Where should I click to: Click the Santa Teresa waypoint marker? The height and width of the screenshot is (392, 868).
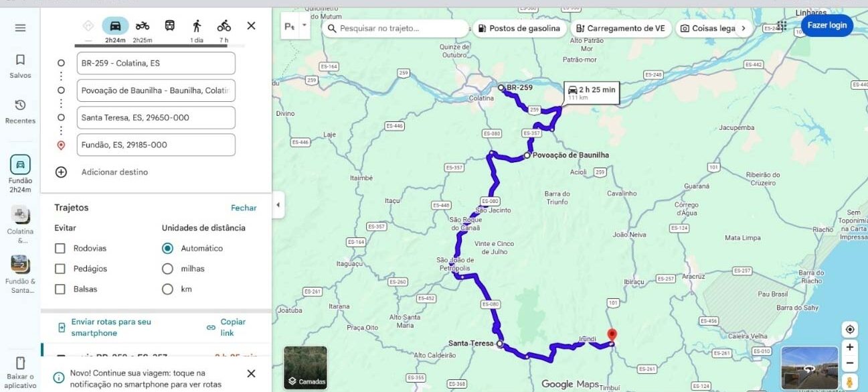click(x=499, y=343)
